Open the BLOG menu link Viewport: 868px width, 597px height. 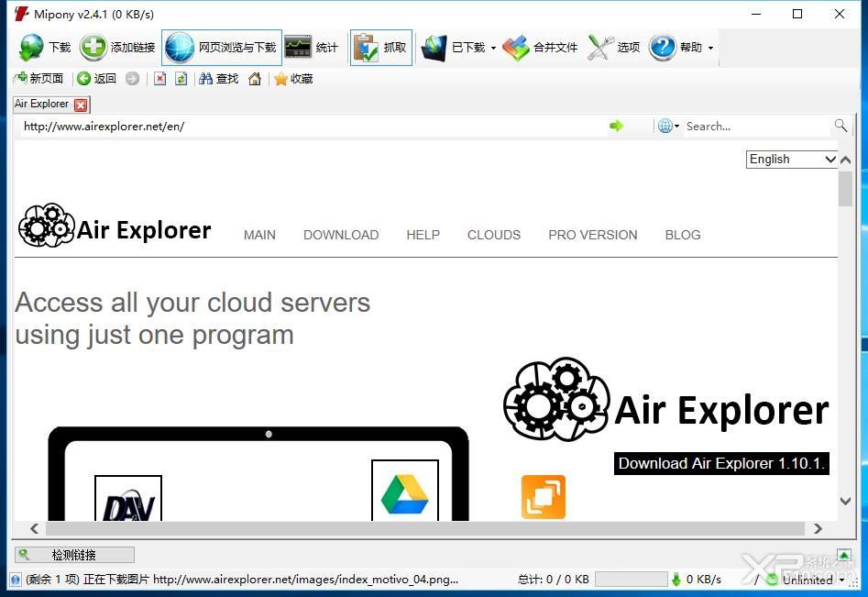click(683, 235)
